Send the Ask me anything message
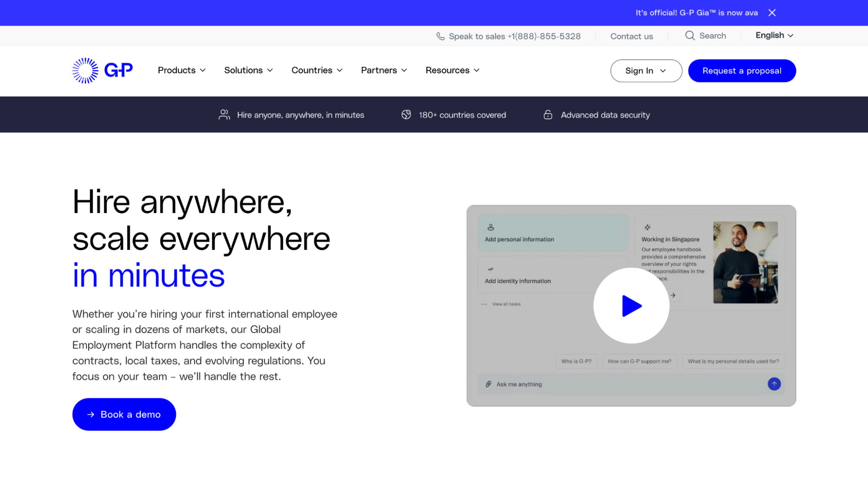 click(x=774, y=384)
